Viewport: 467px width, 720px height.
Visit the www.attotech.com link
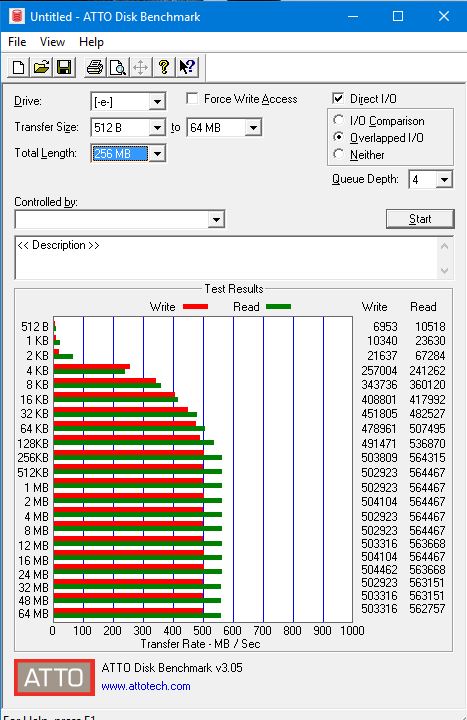146,686
